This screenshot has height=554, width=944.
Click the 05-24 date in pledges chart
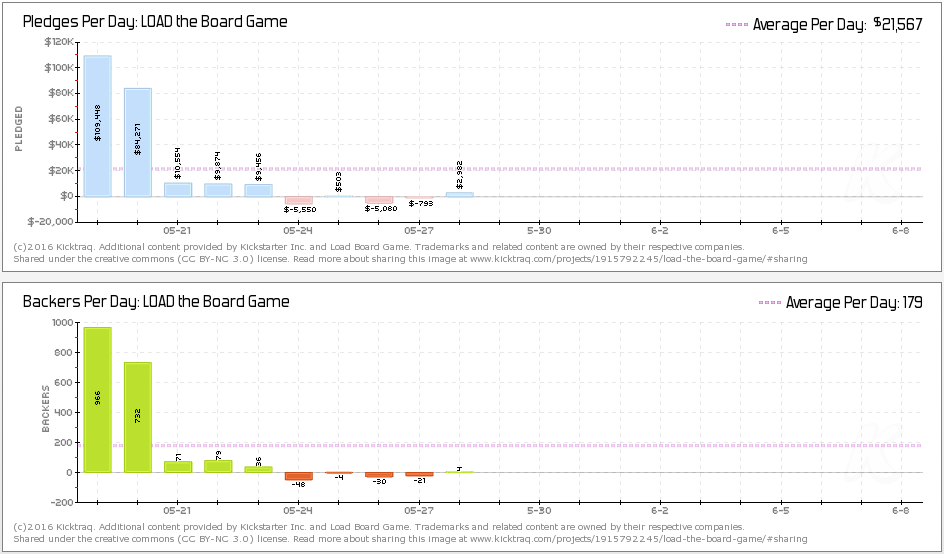coord(299,231)
